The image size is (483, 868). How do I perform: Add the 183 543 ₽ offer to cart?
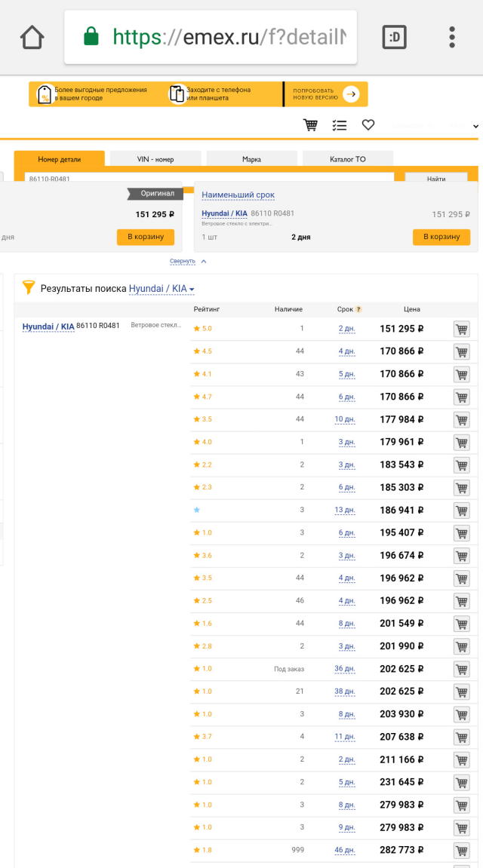tap(461, 465)
